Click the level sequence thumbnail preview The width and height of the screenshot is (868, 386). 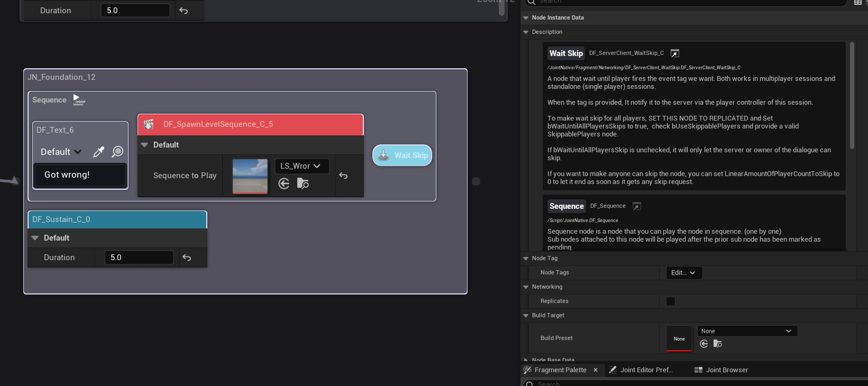pos(250,176)
